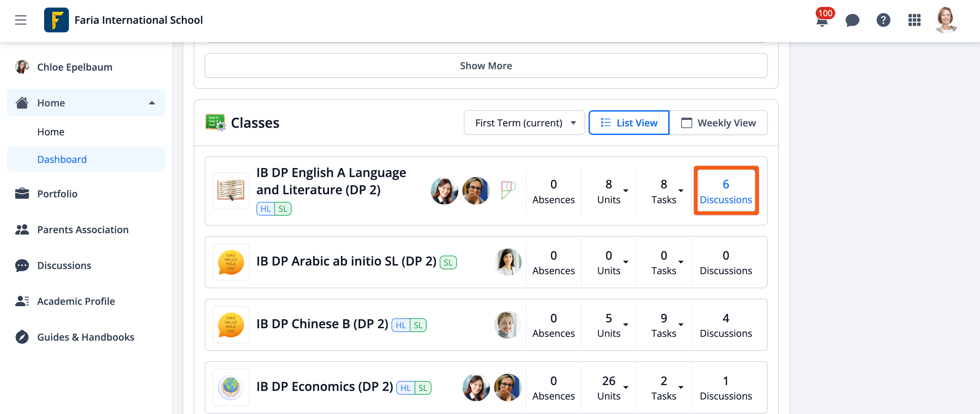Click the help question mark icon
980x414 pixels.
883,20
